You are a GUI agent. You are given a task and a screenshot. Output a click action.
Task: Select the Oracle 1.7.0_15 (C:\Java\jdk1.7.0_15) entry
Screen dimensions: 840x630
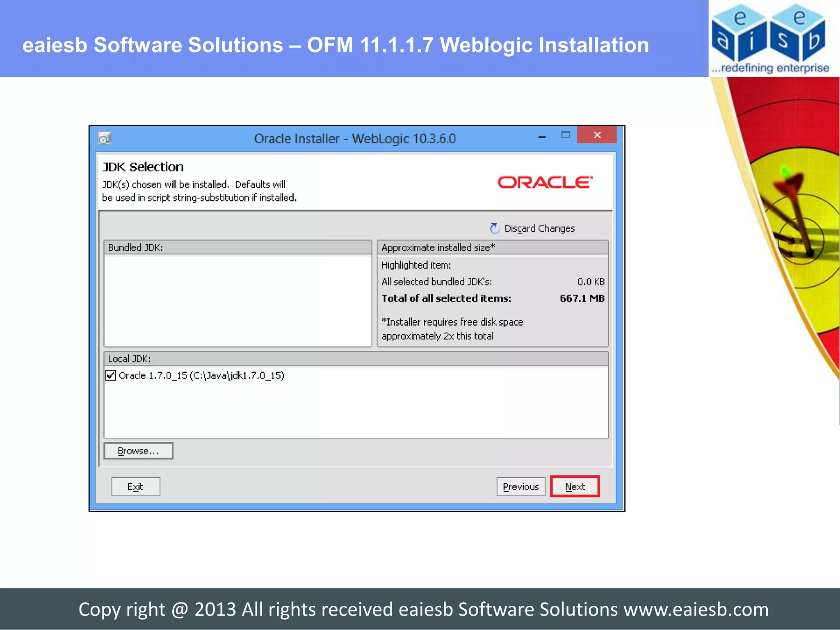201,375
